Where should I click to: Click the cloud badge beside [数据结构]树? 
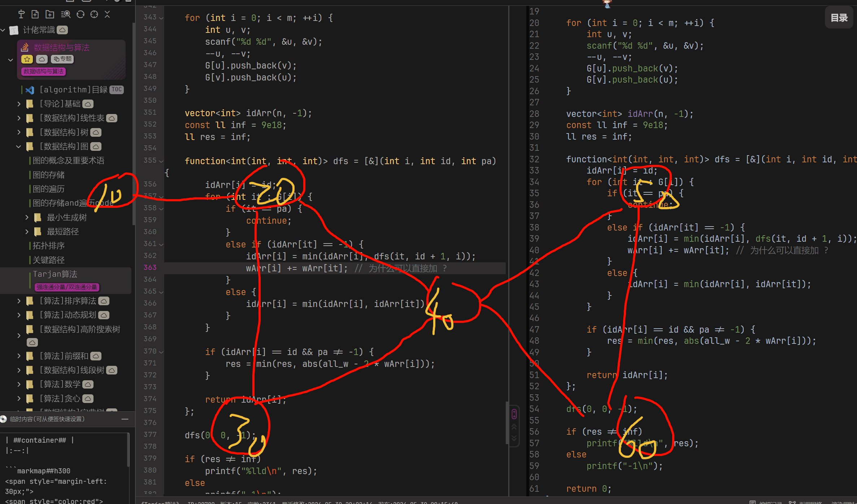[96, 132]
